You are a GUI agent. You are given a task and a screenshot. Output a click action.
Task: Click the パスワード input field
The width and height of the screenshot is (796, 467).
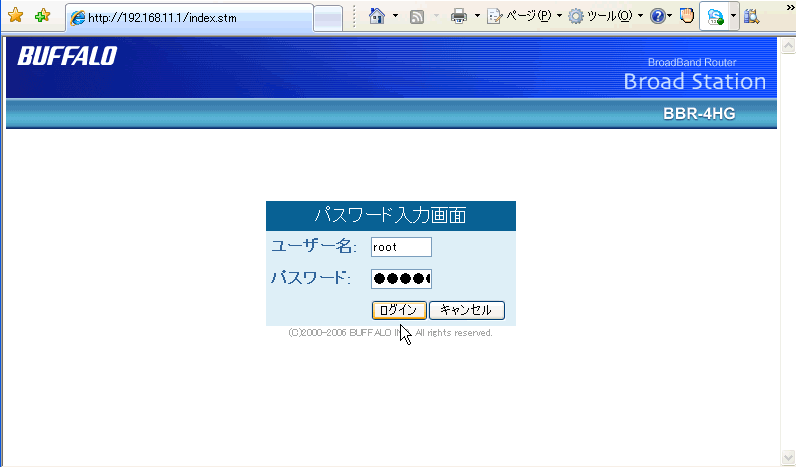point(401,279)
